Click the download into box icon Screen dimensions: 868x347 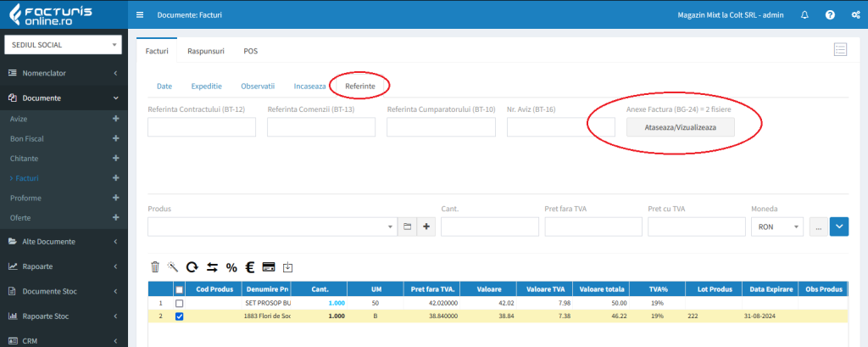pyautogui.click(x=287, y=267)
